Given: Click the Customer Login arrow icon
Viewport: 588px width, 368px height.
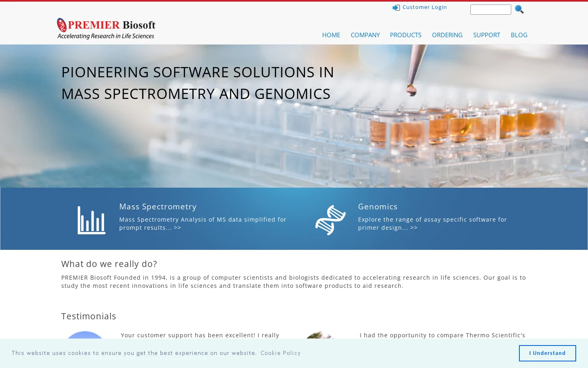Looking at the screenshot, I should [396, 8].
